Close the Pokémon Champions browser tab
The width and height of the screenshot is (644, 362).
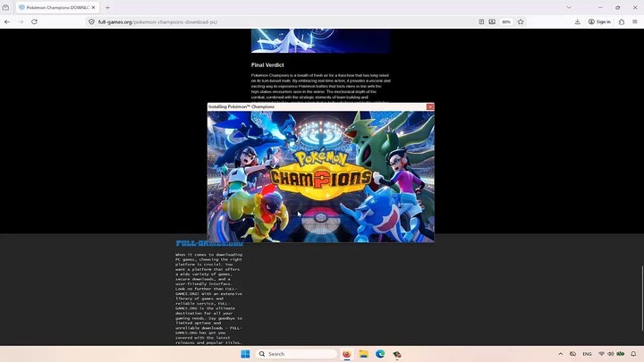click(93, 7)
